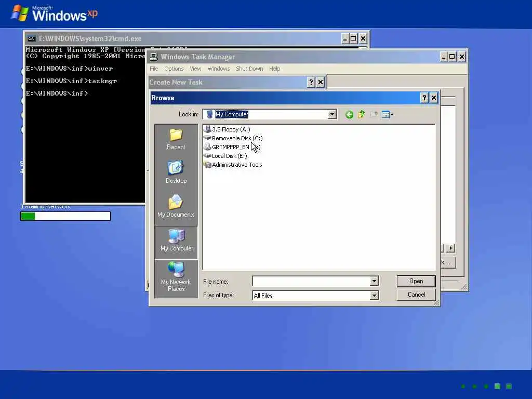Click Task Manager scroll right arrow
532x399 pixels.
(x=450, y=248)
